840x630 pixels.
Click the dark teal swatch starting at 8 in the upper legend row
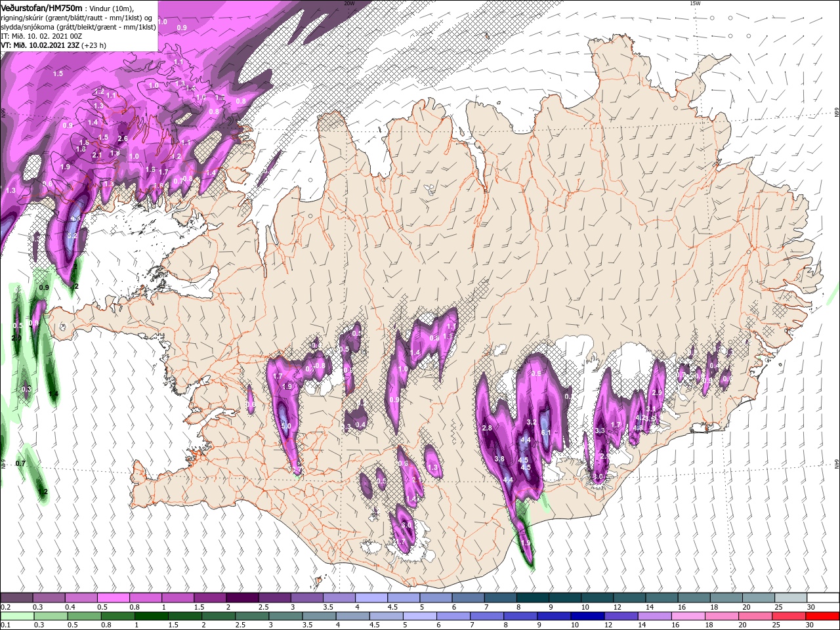[532, 598]
